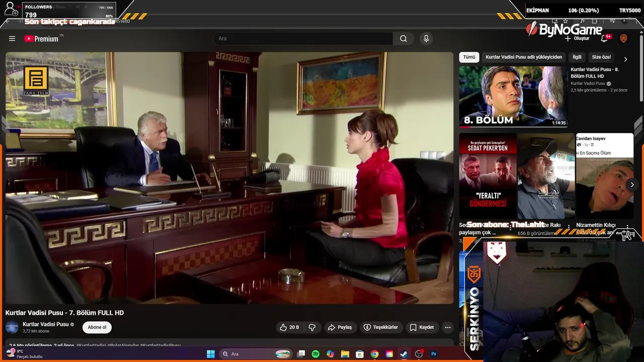Viewport: 644px width, 362px height.
Task: Advance the Shorts shelf with the next arrow
Action: pyautogui.click(x=632, y=185)
